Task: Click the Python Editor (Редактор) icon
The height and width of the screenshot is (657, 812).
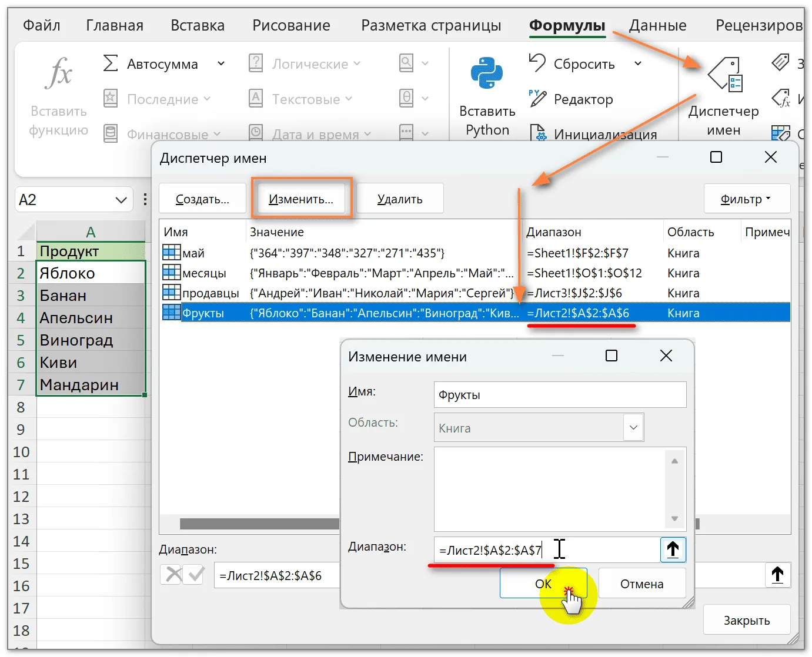Action: click(x=537, y=99)
